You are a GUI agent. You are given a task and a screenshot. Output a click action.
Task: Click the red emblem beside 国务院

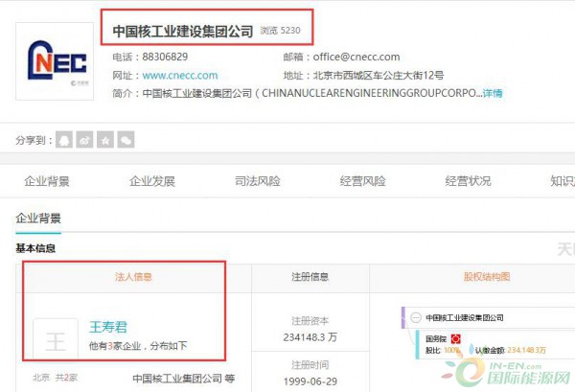(456, 338)
